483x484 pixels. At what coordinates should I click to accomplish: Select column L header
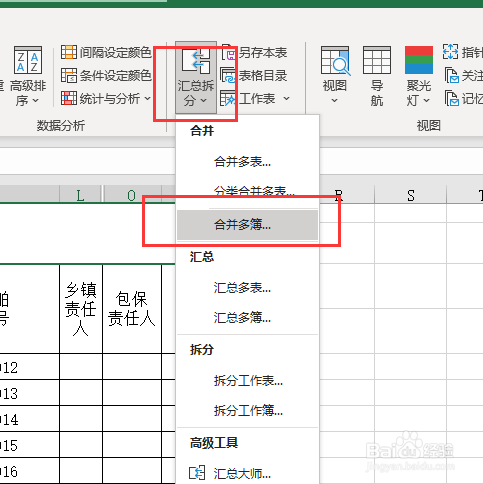80,195
